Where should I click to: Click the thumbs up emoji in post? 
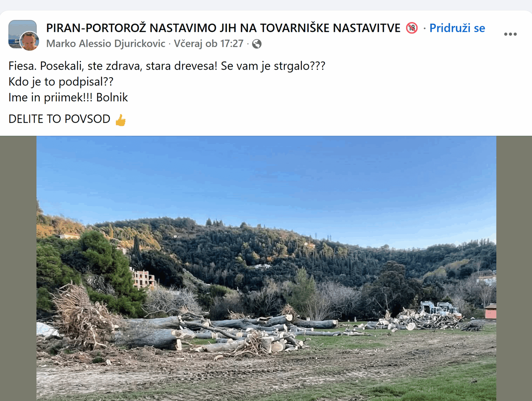(x=120, y=120)
